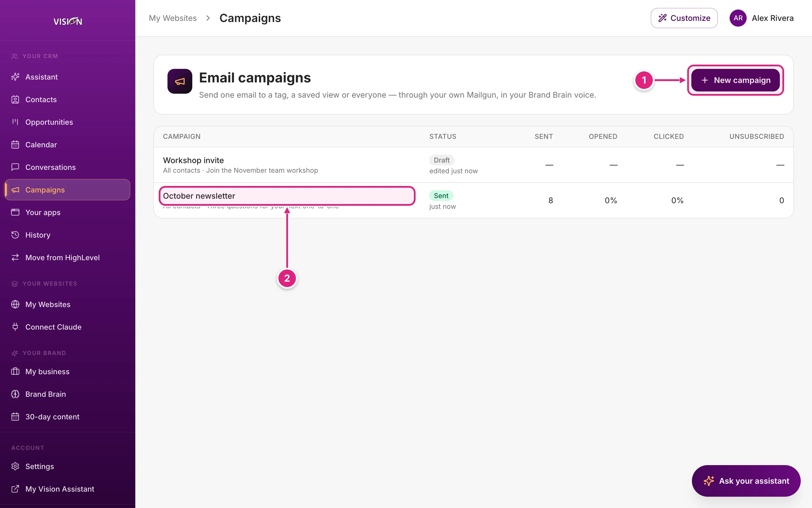Open Ask your assistant button
This screenshot has width=812, height=508.
tap(746, 481)
